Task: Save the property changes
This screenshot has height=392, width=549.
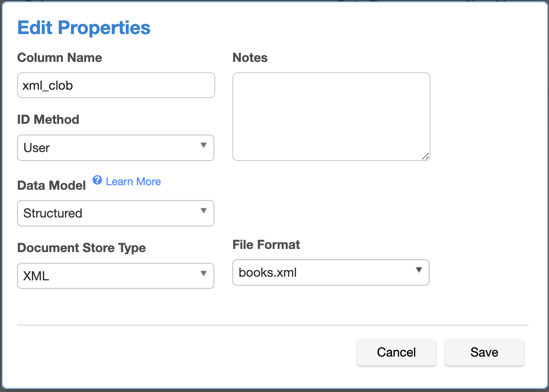Action: point(484,353)
